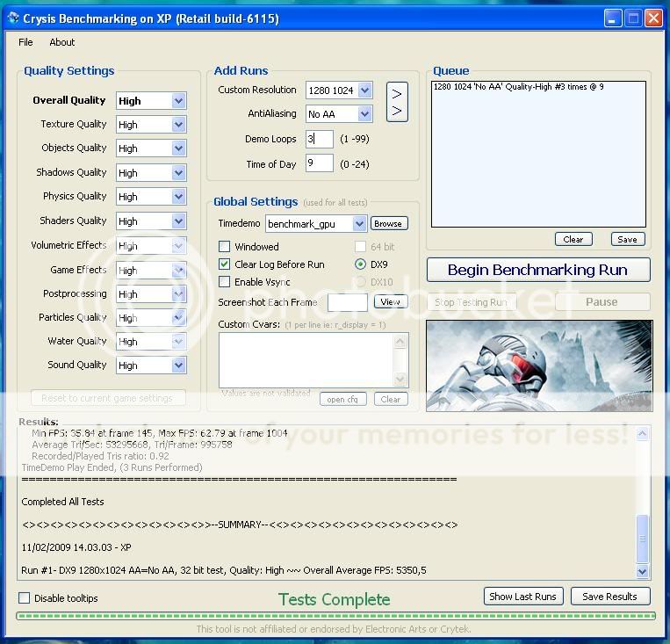Image resolution: width=670 pixels, height=644 pixels.
Task: Uncheck Clear Log Before Run
Action: point(225,264)
